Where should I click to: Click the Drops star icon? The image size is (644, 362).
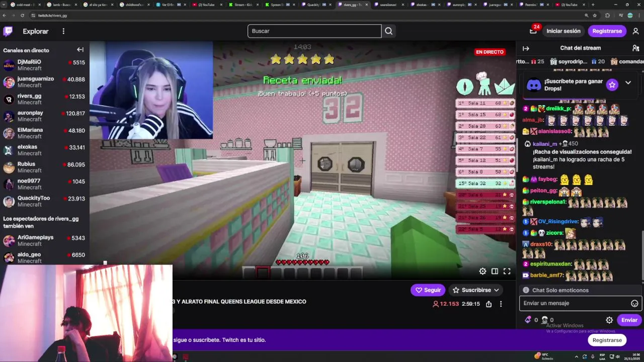coord(612,84)
